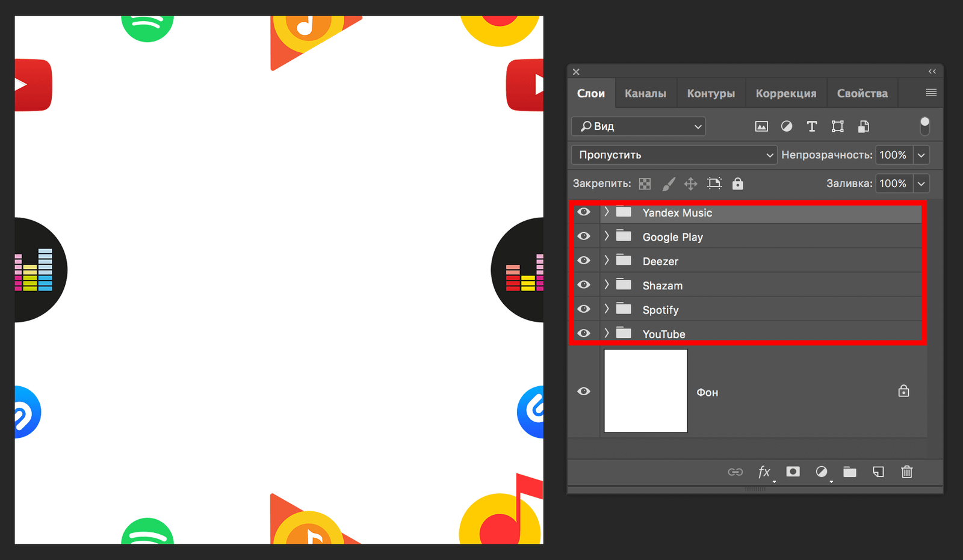The height and width of the screenshot is (560, 963).
Task: Click the Create new group icon
Action: point(849,472)
